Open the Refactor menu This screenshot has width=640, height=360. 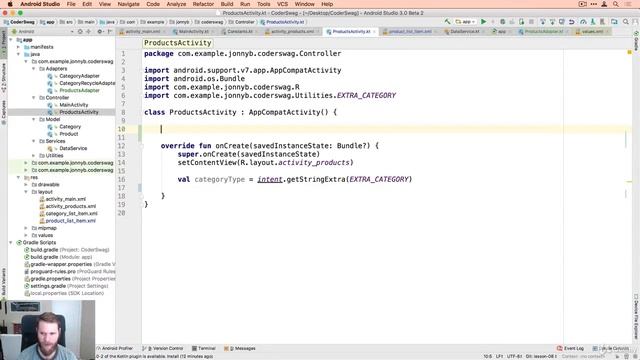click(x=203, y=4)
